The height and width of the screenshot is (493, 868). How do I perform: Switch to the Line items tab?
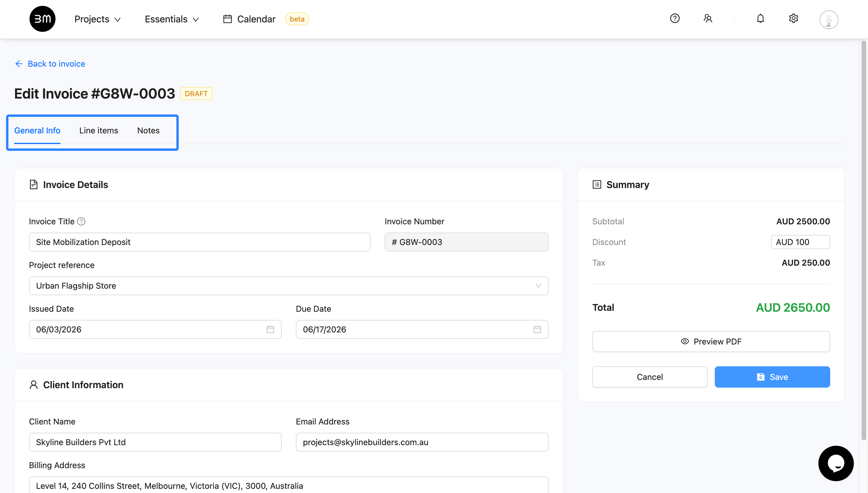click(99, 130)
